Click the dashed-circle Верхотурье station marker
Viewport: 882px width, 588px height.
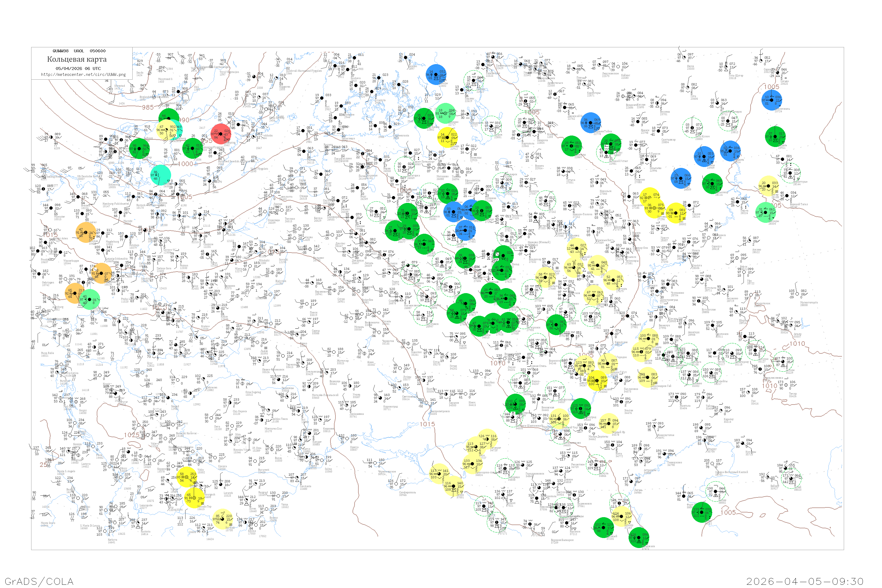[790, 173]
